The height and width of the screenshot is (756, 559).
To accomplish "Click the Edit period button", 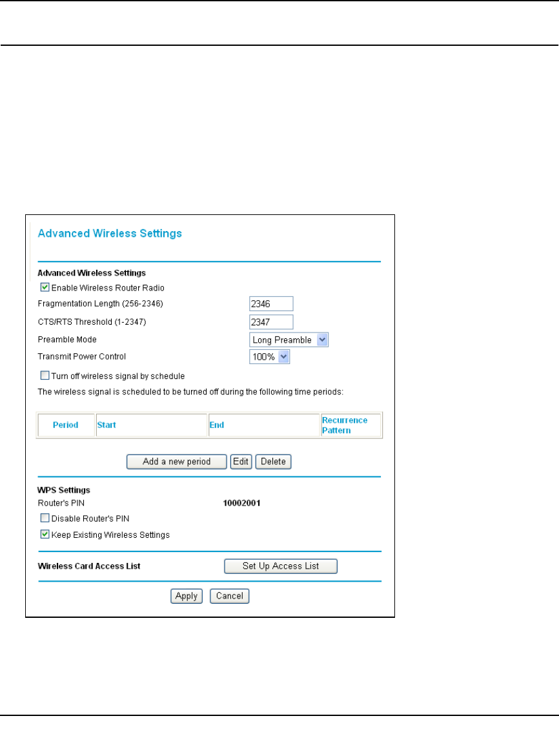I will [241, 462].
